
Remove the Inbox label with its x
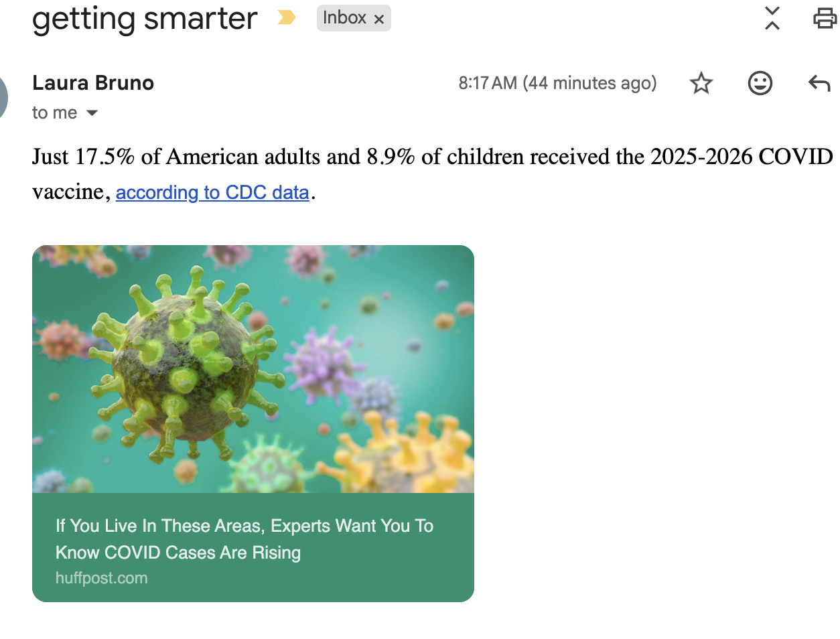[379, 19]
